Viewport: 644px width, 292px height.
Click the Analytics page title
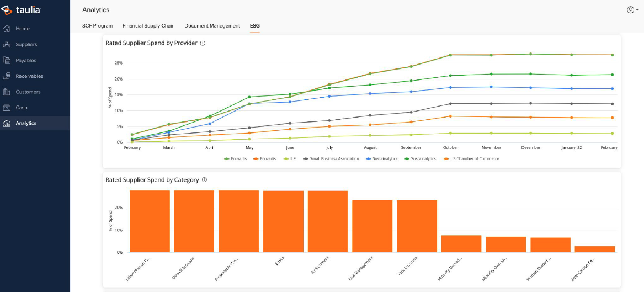95,10
